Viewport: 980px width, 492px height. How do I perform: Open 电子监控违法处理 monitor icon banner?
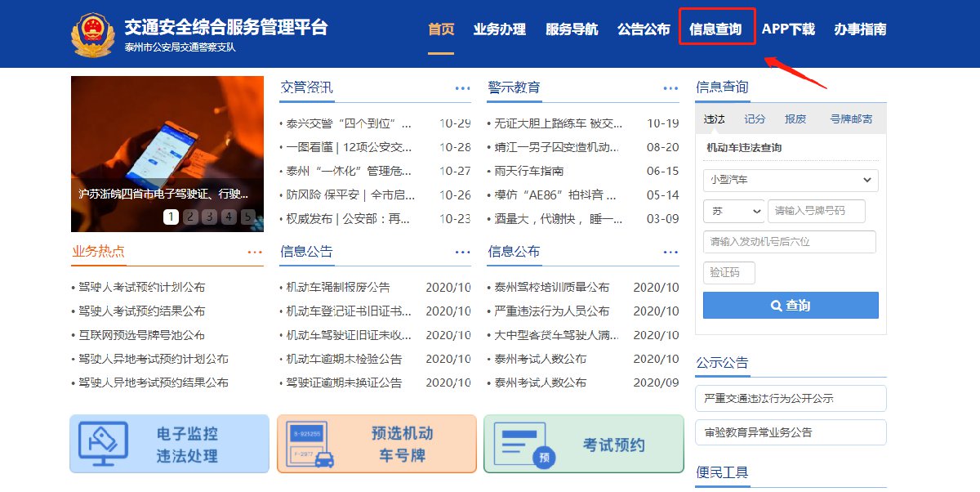(x=169, y=444)
